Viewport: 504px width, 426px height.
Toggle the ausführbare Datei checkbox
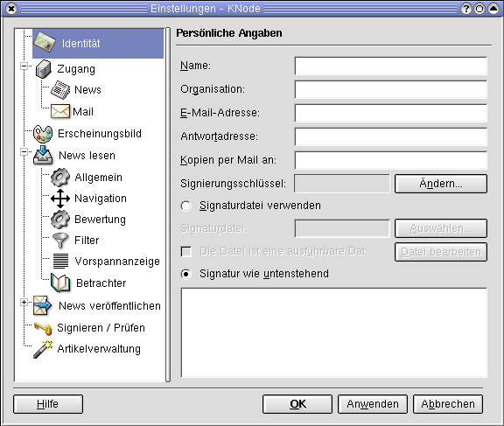coord(186,252)
